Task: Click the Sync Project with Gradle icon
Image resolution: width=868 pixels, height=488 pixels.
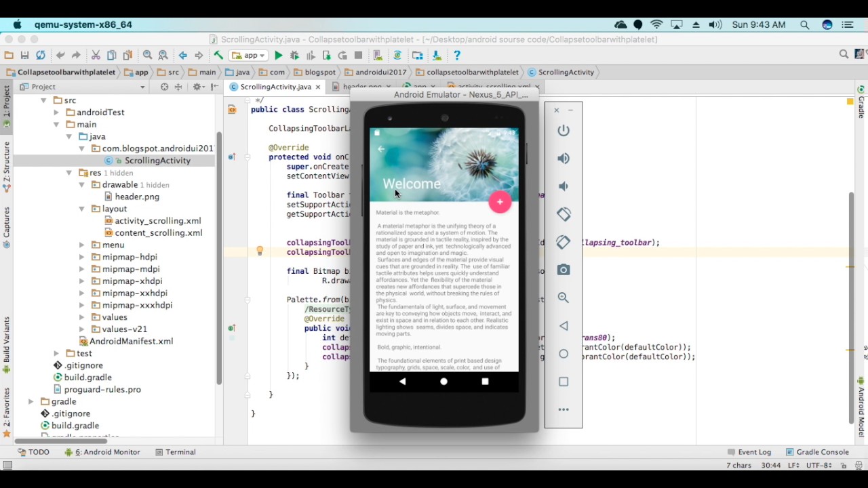Action: pyautogui.click(x=397, y=56)
